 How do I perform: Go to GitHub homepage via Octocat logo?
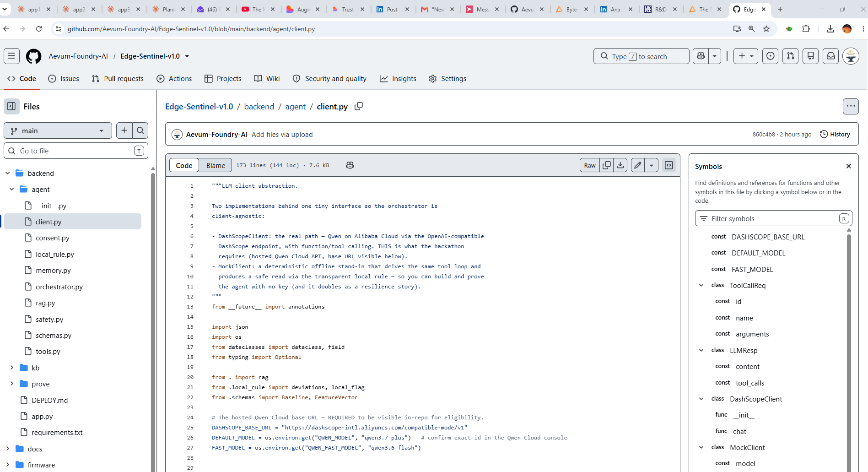point(33,56)
